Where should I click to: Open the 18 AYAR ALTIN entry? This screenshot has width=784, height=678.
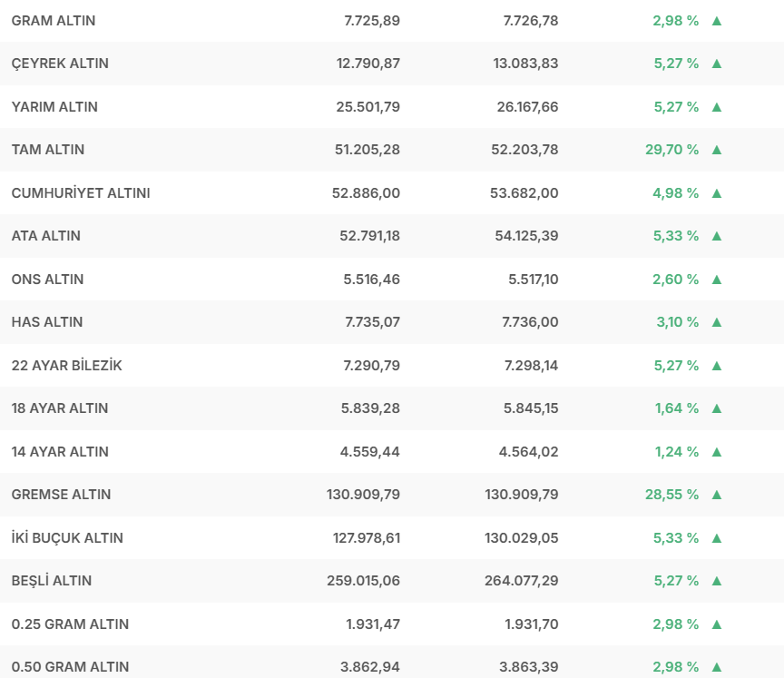(60, 408)
